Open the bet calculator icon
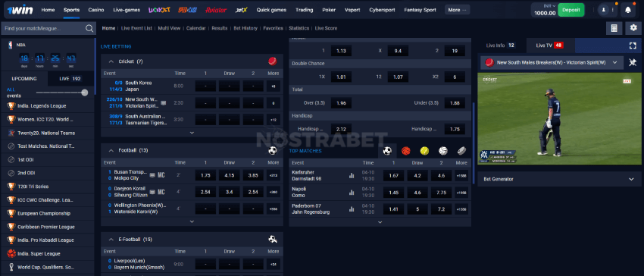The height and width of the screenshot is (276, 644). pyautogui.click(x=614, y=28)
